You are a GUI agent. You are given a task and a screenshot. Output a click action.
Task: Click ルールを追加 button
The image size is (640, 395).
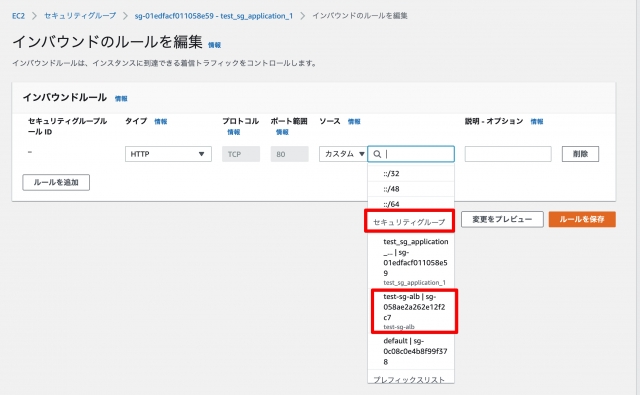pos(56,182)
